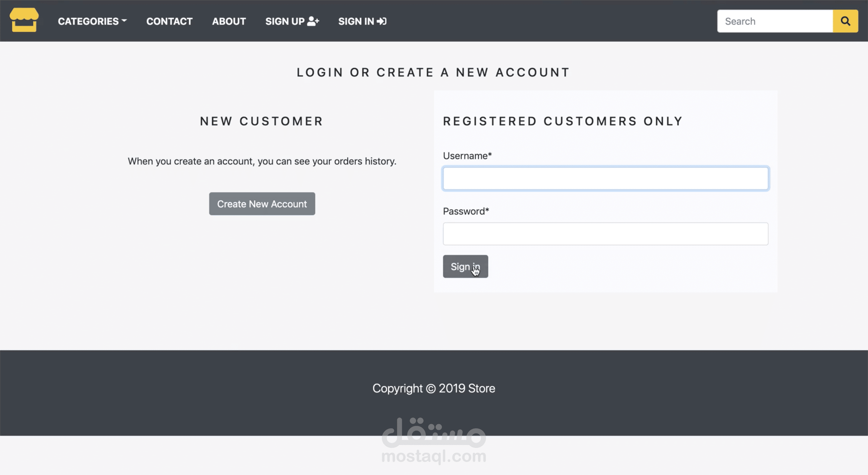Click the yellow magnifier search button
The width and height of the screenshot is (868, 475).
pyautogui.click(x=845, y=21)
